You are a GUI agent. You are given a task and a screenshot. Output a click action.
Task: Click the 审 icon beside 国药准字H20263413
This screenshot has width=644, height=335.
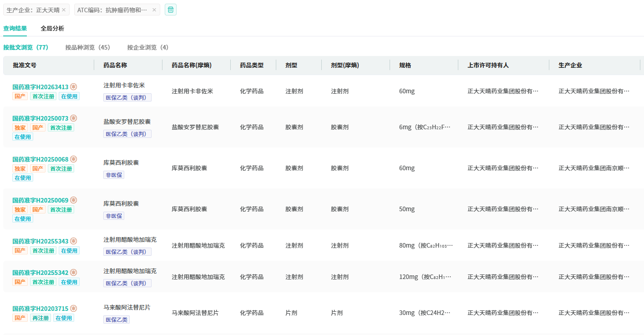73,87
